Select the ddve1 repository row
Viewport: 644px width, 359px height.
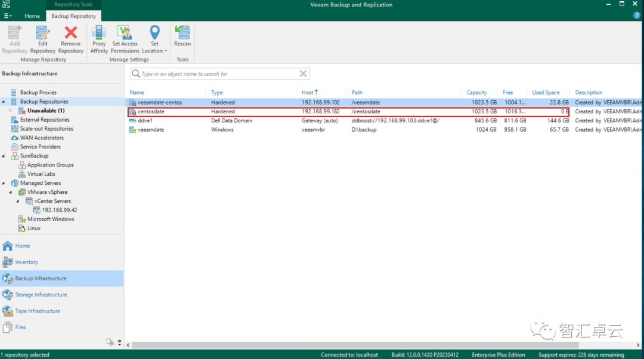coord(384,120)
